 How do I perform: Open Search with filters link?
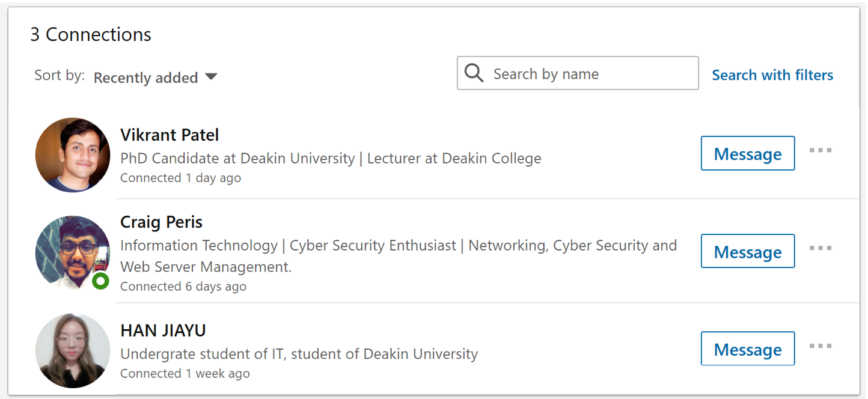(772, 75)
